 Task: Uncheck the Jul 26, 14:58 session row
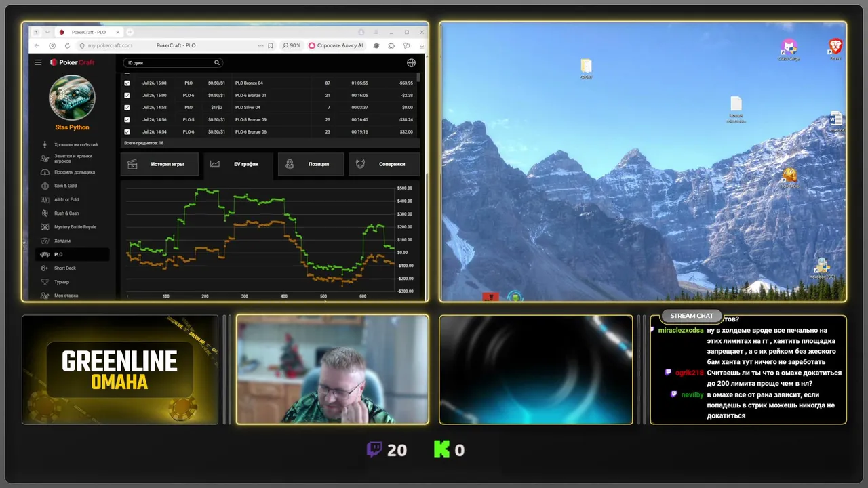[x=127, y=107]
